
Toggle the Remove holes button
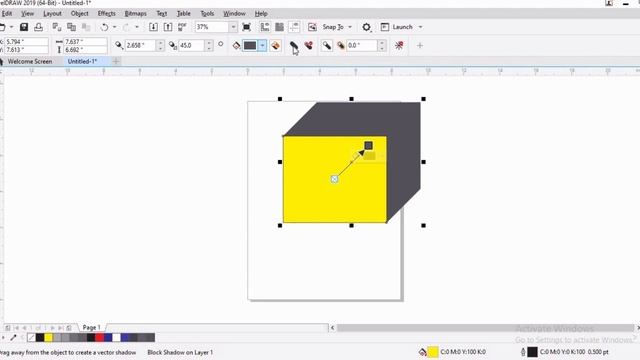[x=309, y=45]
